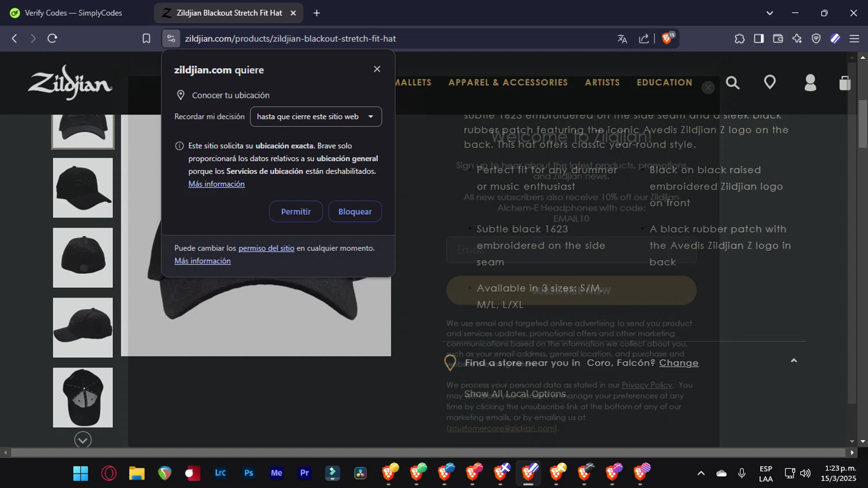Image resolution: width=868 pixels, height=488 pixels.
Task: Select the hat back-view thumbnail
Action: coord(83,258)
